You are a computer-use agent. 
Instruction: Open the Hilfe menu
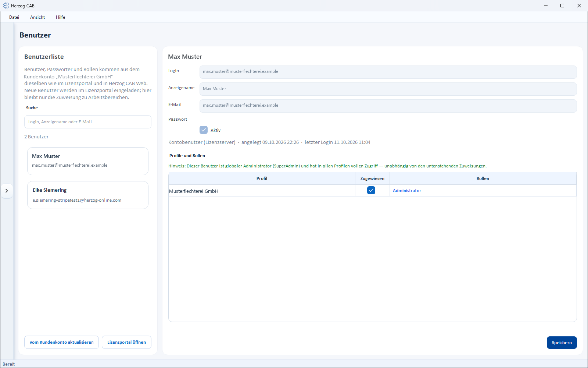pos(61,17)
